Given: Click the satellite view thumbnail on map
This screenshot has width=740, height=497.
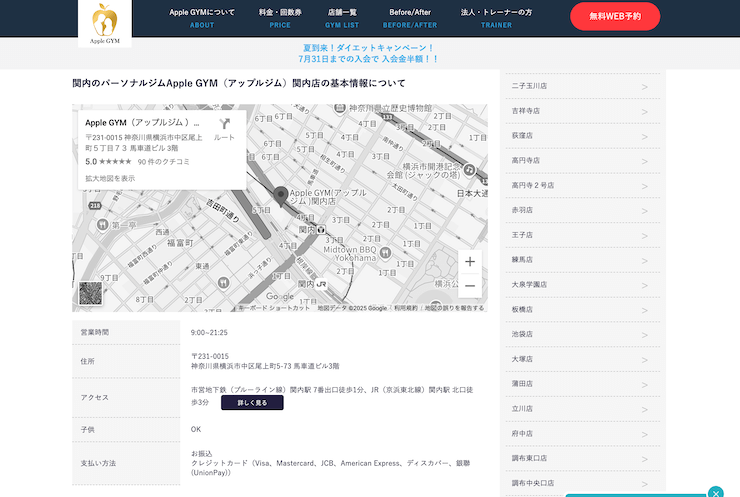Looking at the screenshot, I should tap(91, 294).
